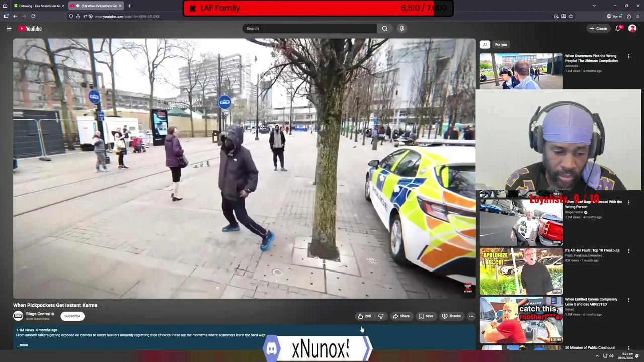Open 50 Minutes of Public Crashouts title

click(590, 348)
